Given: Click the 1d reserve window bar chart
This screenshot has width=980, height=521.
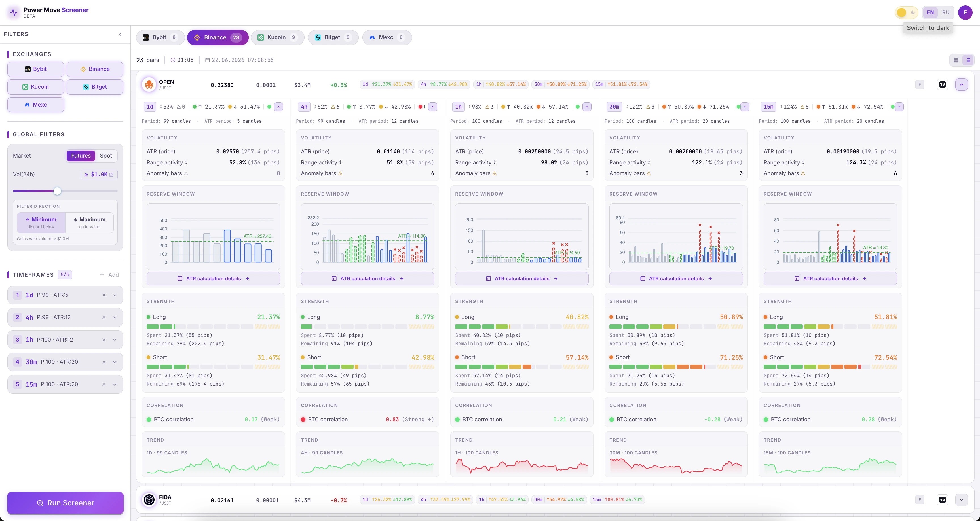Looking at the screenshot, I should coord(214,237).
